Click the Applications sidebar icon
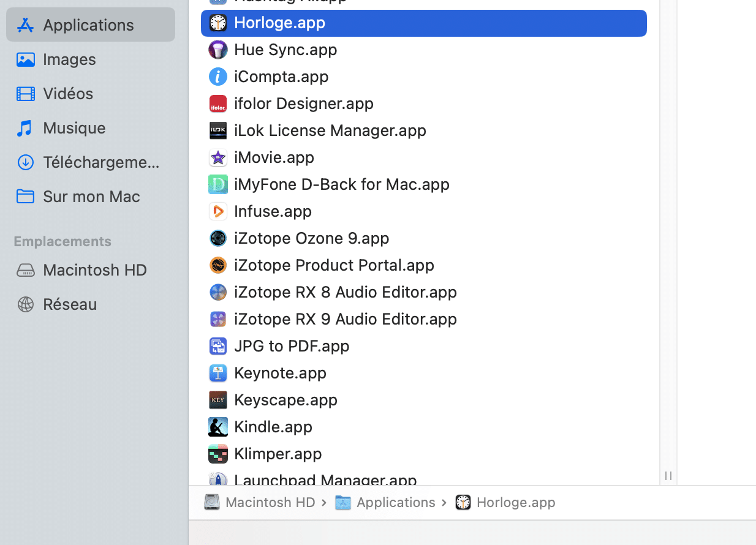This screenshot has width=756, height=545. (25, 25)
